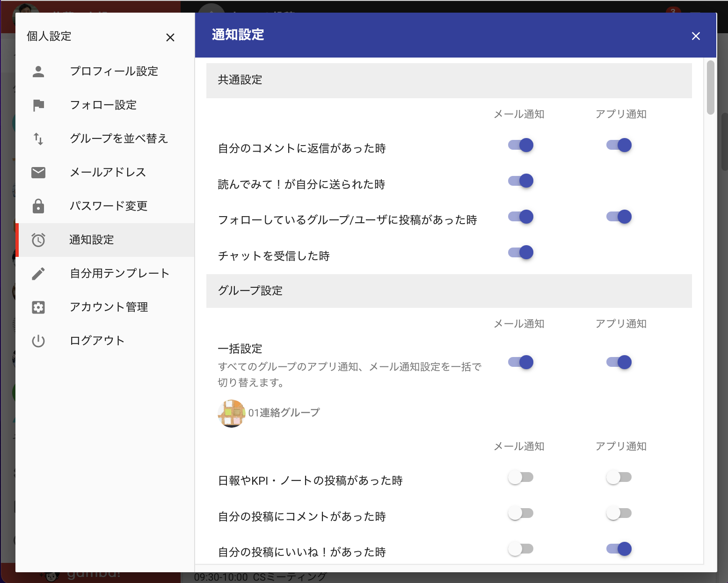This screenshot has height=583, width=728.
Task: Click the power icon for ログアウト
Action: [38, 341]
